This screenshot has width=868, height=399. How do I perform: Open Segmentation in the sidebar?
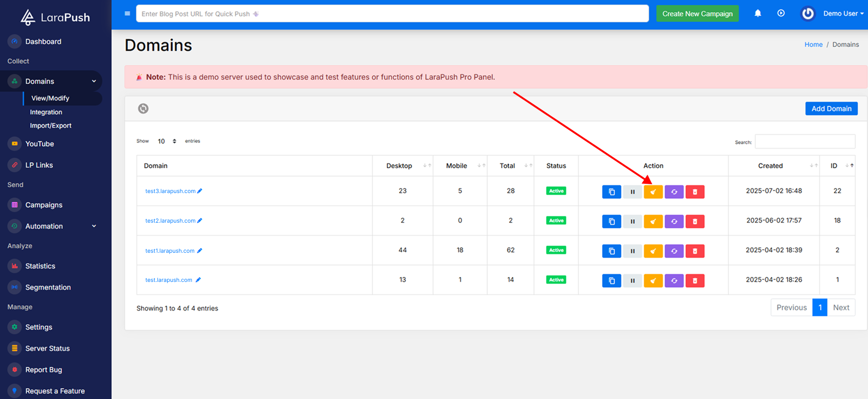(x=48, y=287)
